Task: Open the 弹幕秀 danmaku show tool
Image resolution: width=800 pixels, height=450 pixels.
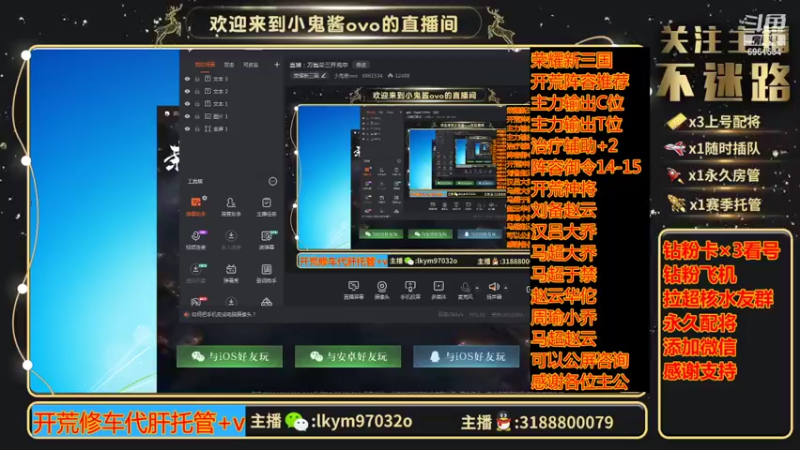Action: 231,273
